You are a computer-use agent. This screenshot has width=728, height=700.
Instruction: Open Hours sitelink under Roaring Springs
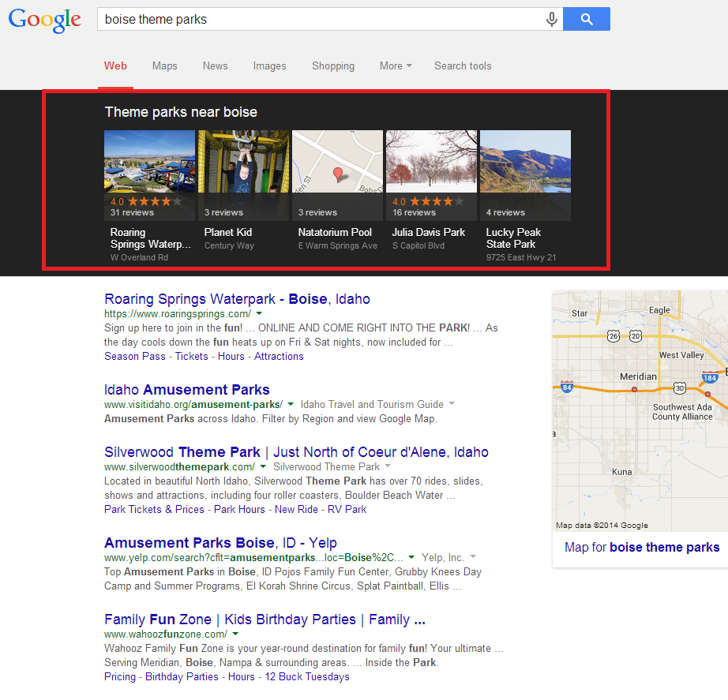click(x=231, y=357)
